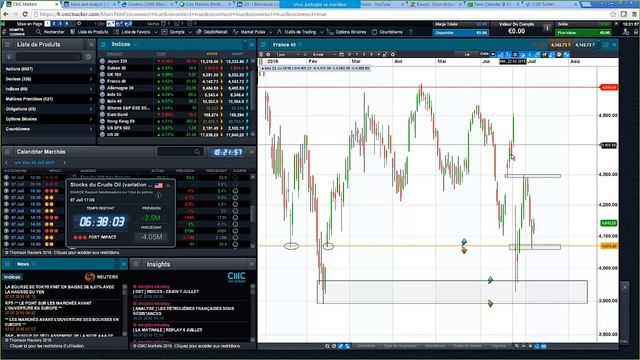Open the Options Binaires category
640x360 pixels.
click(x=48, y=119)
